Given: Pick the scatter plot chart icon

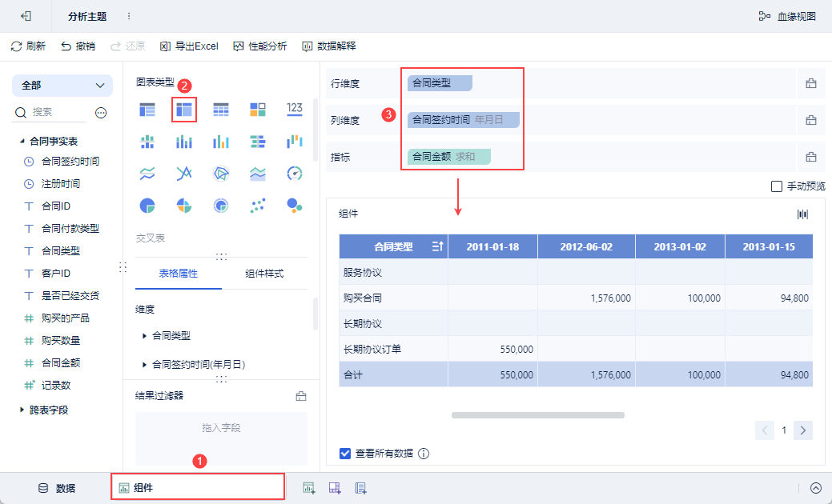Looking at the screenshot, I should point(258,206).
